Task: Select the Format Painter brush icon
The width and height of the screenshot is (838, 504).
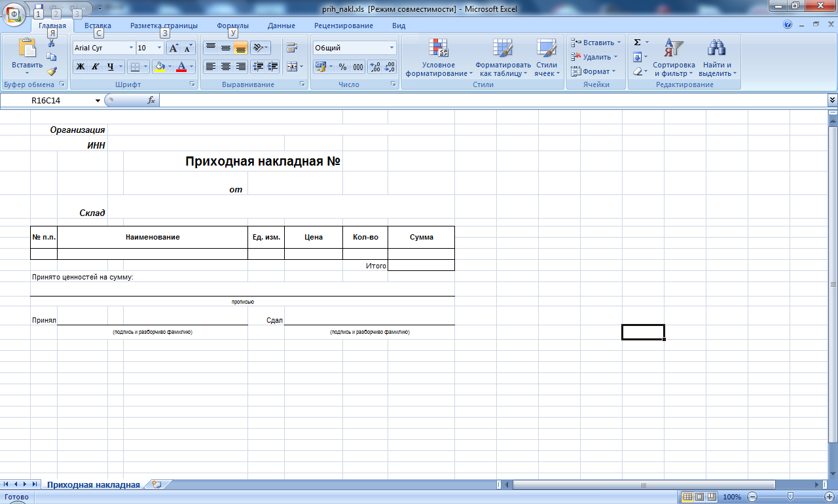Action: tap(52, 71)
